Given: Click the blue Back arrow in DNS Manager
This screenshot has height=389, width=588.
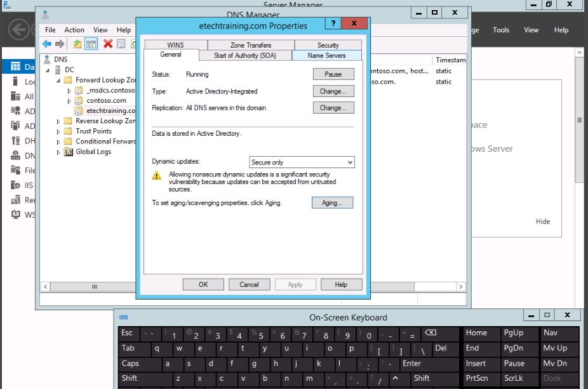Looking at the screenshot, I should [47, 44].
